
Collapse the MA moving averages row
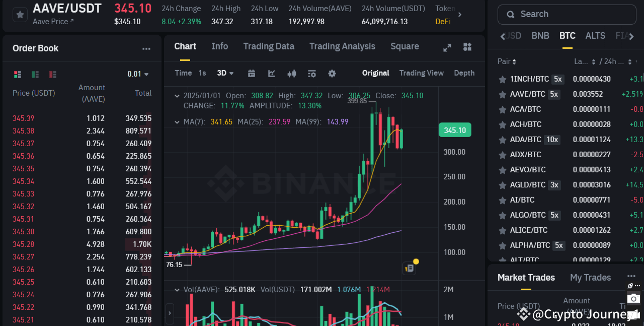click(177, 121)
